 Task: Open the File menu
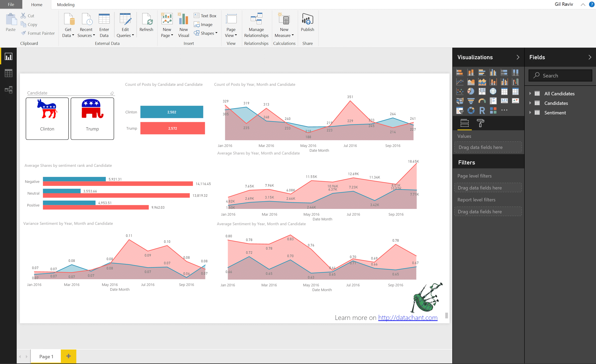11,5
